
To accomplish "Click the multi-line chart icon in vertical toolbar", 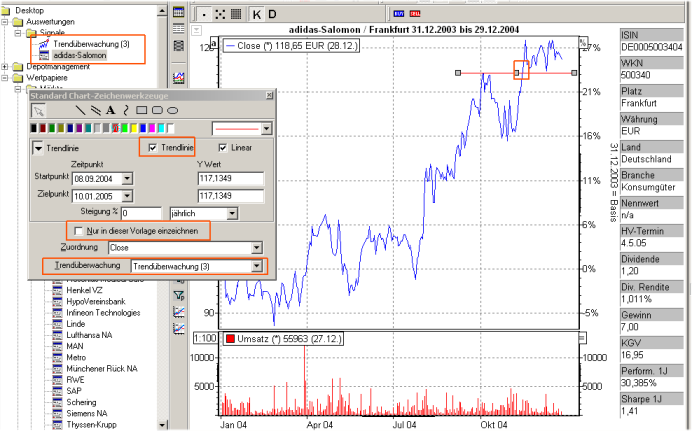I will tap(178, 78).
